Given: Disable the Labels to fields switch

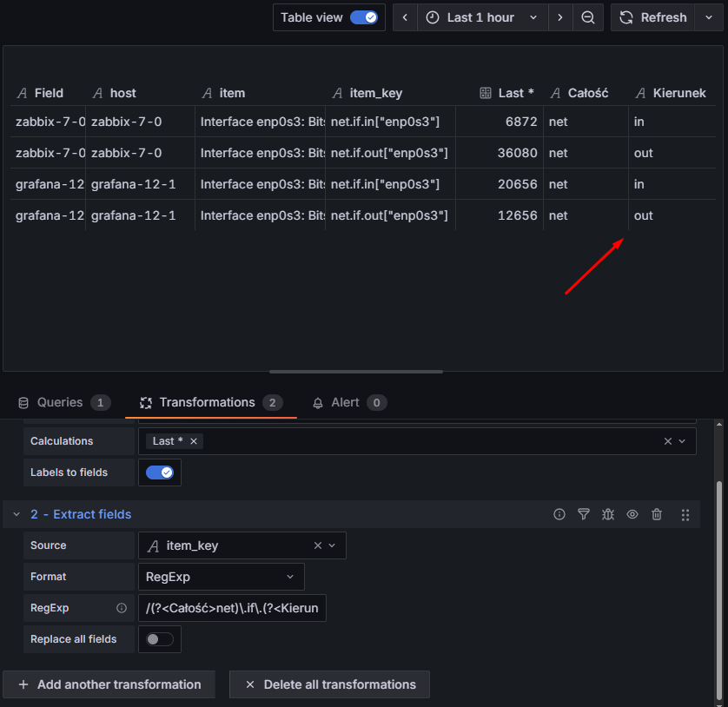Looking at the screenshot, I should [159, 472].
